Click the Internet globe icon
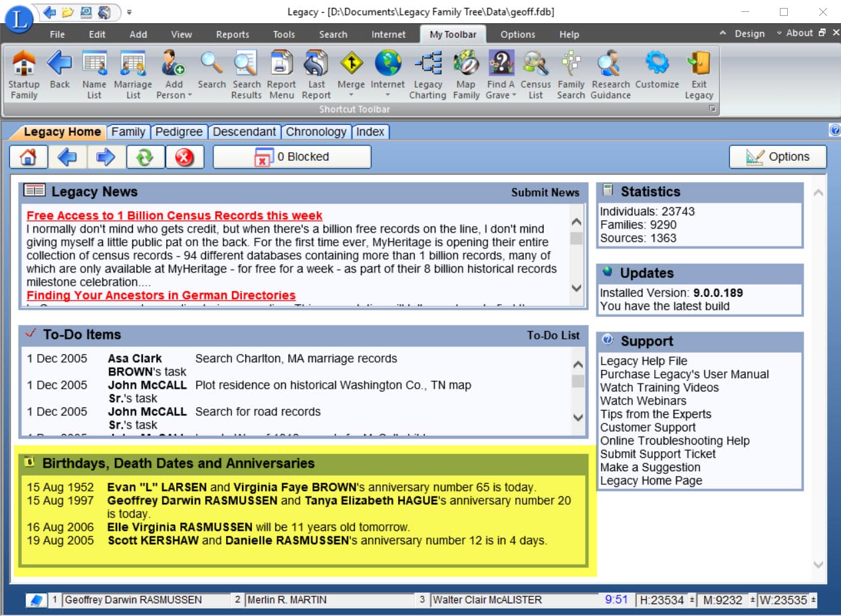 (388, 64)
